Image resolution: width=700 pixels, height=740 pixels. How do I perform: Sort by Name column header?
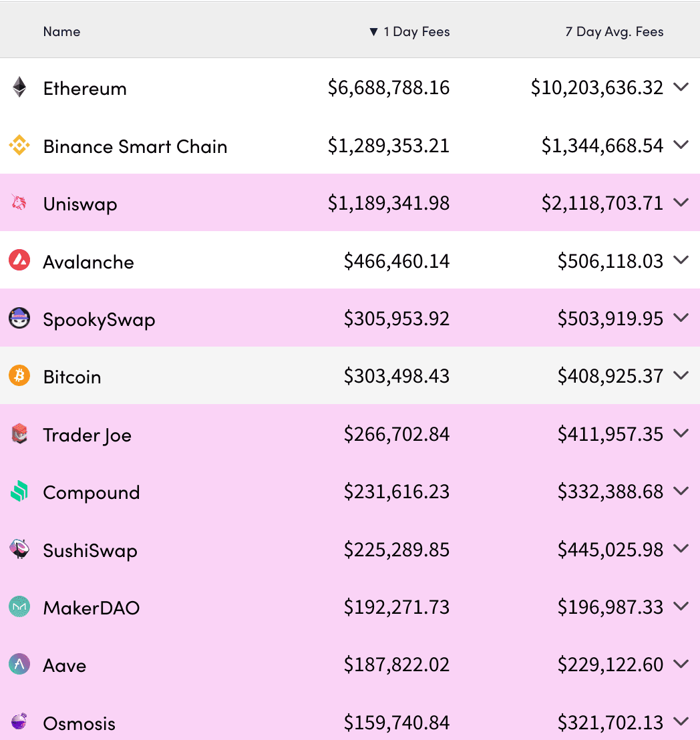(62, 31)
